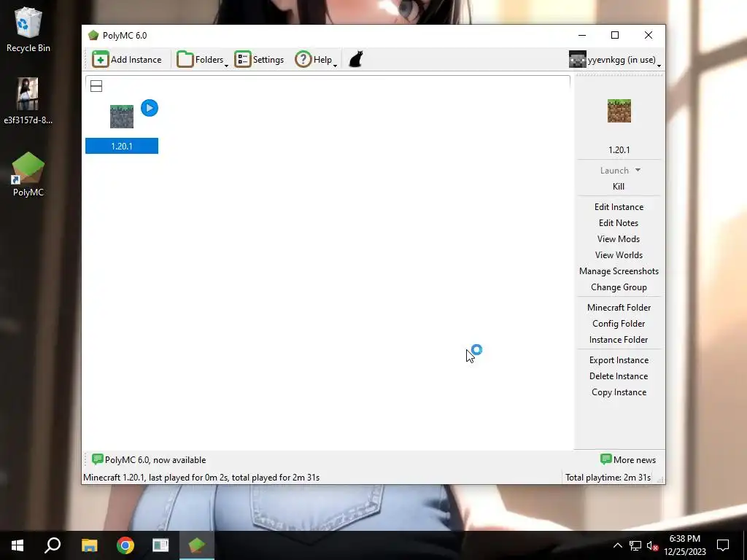This screenshot has height=560, width=747.
Task: Click the Total playtime status text
Action: point(608,478)
